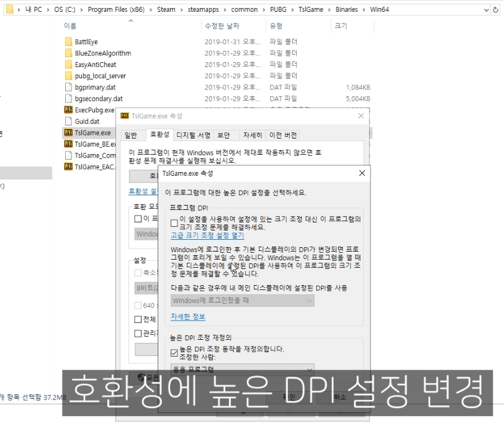Switch to the 일반 tab
This screenshot has width=504, height=423.
131,135
